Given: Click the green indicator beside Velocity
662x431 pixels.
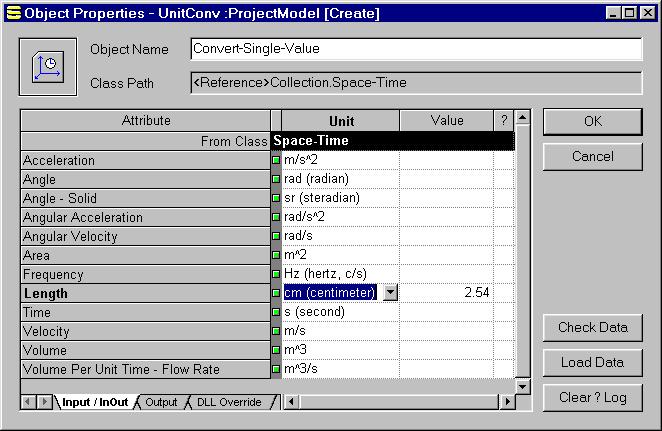Looking at the screenshot, I should click(276, 331).
